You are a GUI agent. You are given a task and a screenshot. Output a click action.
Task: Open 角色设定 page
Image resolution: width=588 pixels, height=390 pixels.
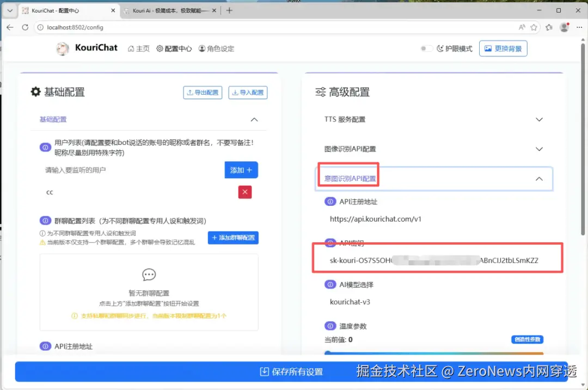click(216, 48)
